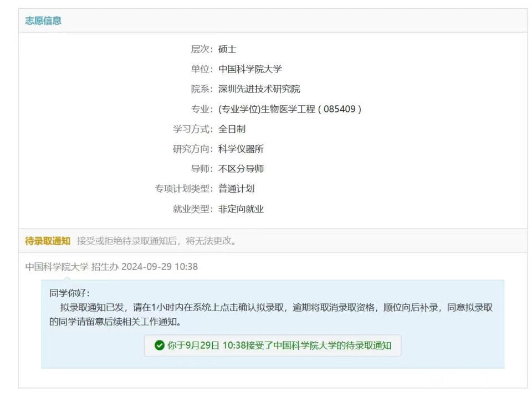Viewport: 532px width, 393px height.
Task: Click the 生物医学工程 (085409) major text
Action: [x=290, y=109]
